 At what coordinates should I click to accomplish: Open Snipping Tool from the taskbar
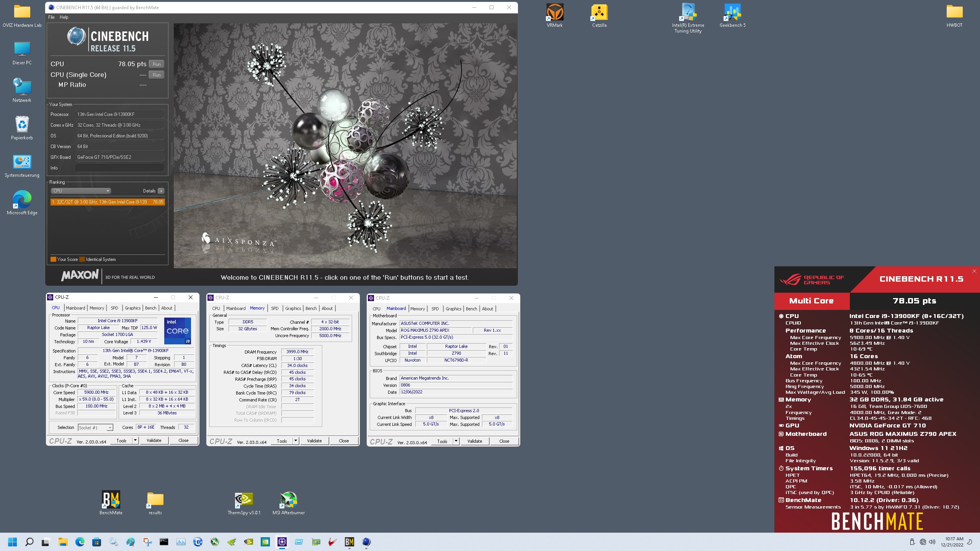pyautogui.click(x=147, y=542)
